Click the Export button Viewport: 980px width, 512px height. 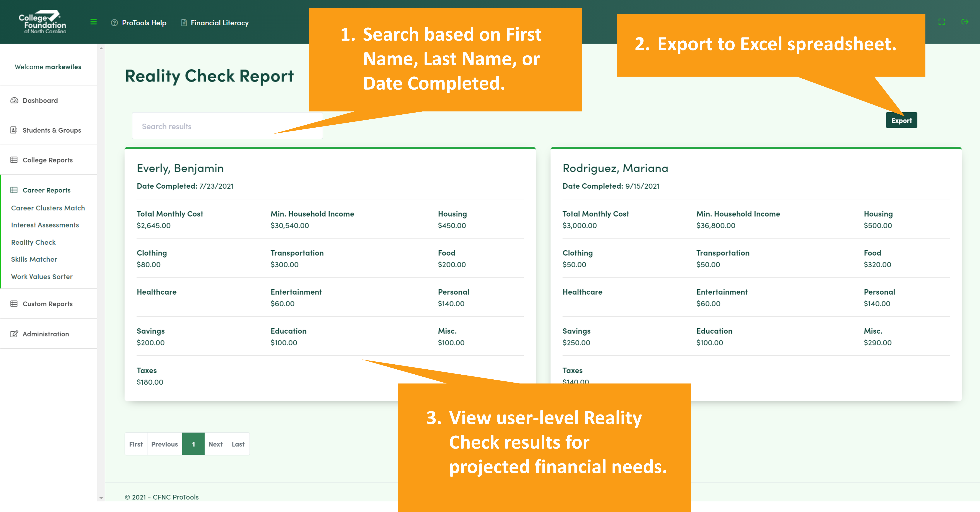(x=901, y=121)
